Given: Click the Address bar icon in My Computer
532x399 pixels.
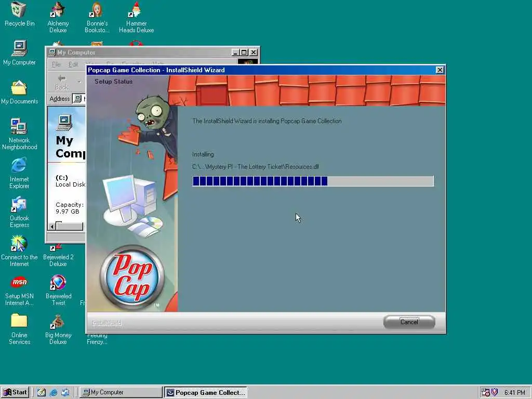Looking at the screenshot, I should (78, 99).
